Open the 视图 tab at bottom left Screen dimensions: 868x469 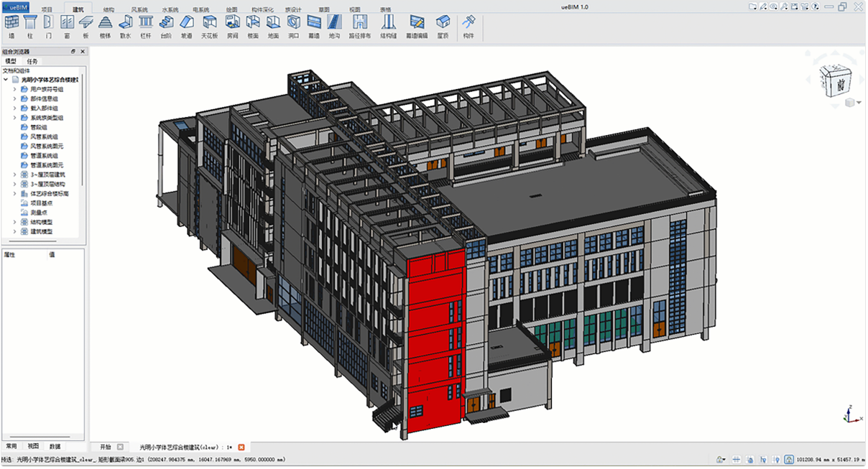(33, 446)
